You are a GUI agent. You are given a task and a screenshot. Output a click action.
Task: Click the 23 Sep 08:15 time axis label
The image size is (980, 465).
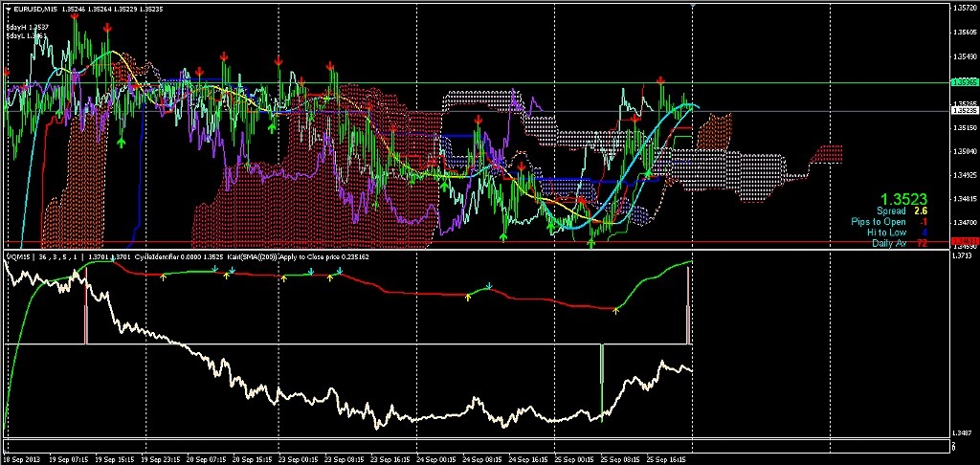click(345, 458)
